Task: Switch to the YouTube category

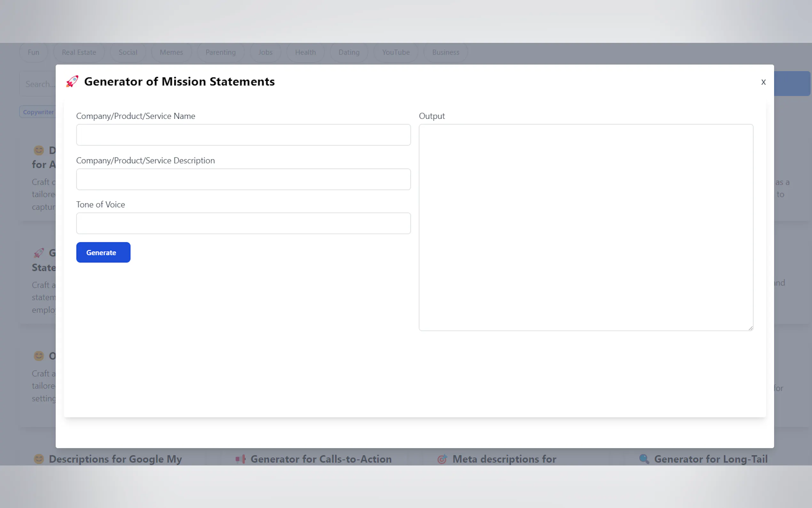Action: [x=396, y=52]
